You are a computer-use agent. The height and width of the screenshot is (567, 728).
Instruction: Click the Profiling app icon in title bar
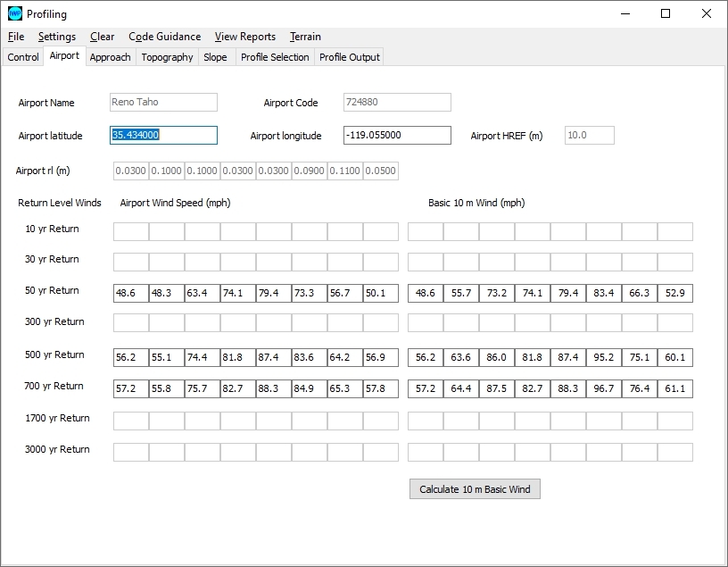tap(14, 13)
